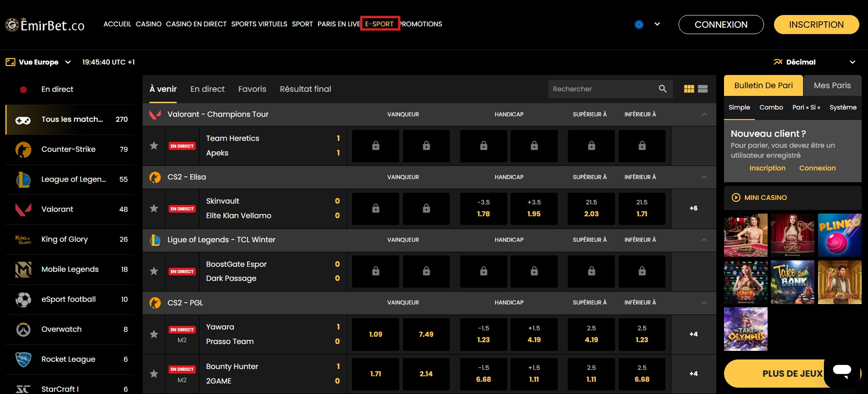This screenshot has width=868, height=394.
Task: Open the CASINO menu item
Action: pyautogui.click(x=149, y=24)
